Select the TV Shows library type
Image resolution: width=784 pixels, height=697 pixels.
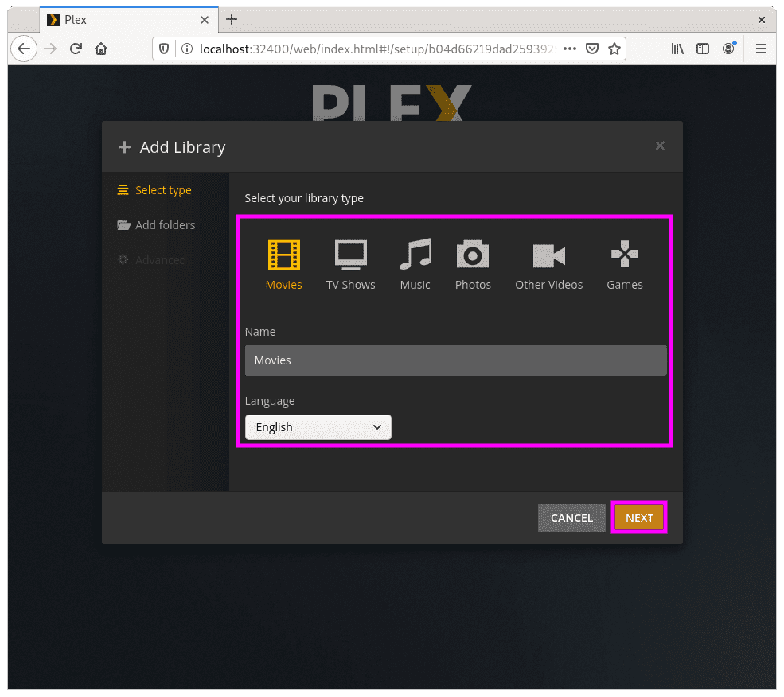coord(350,255)
